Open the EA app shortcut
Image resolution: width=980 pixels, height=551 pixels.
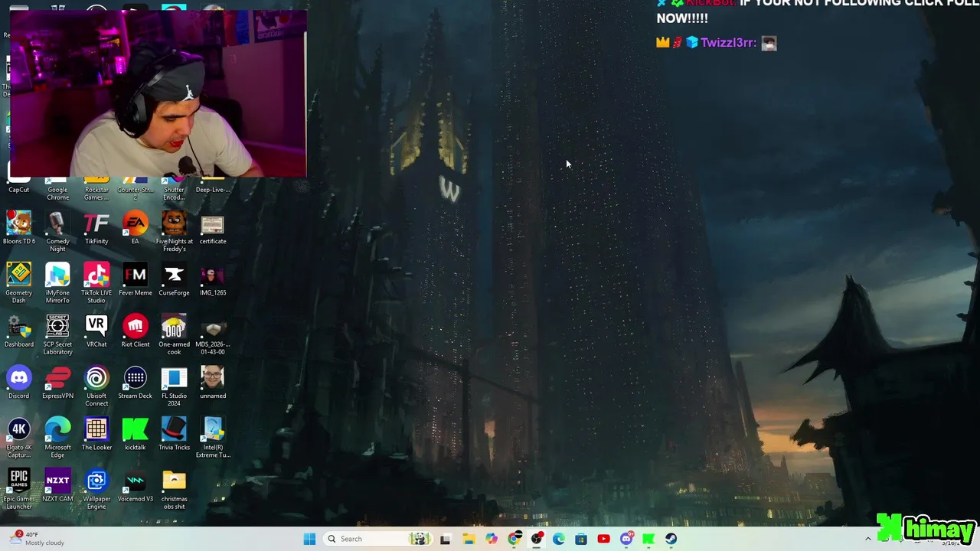tap(135, 230)
